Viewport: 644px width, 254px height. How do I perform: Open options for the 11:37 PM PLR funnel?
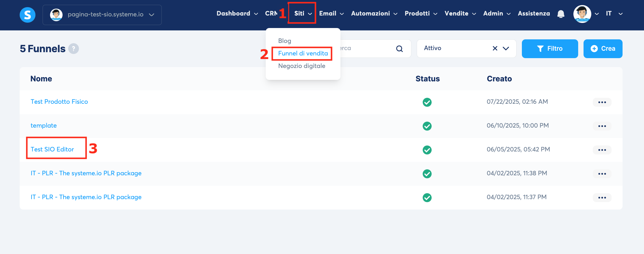click(602, 198)
